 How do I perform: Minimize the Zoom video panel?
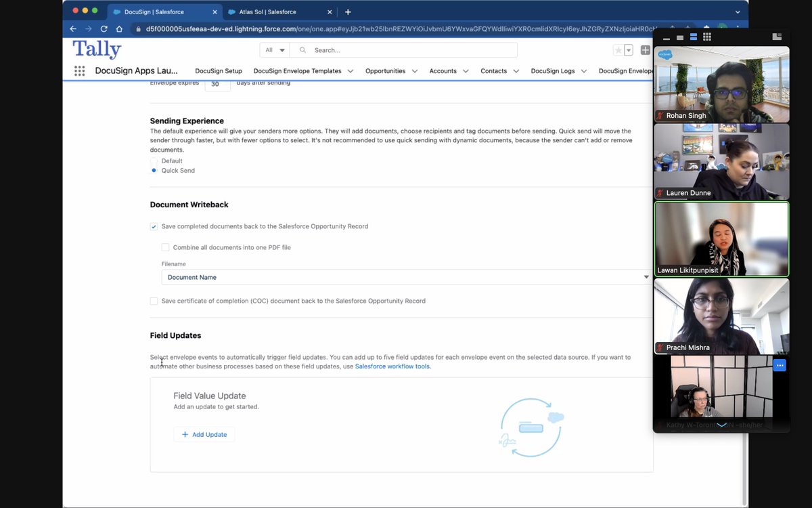click(667, 38)
